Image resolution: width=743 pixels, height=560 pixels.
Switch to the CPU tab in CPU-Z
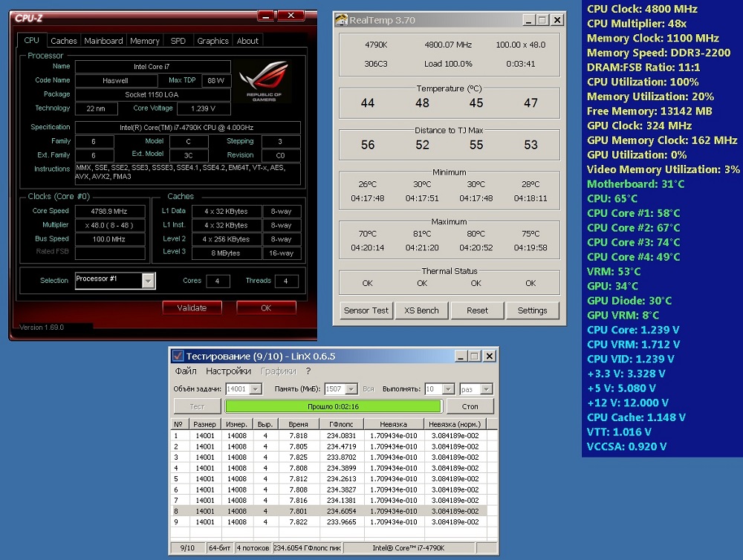click(x=32, y=40)
